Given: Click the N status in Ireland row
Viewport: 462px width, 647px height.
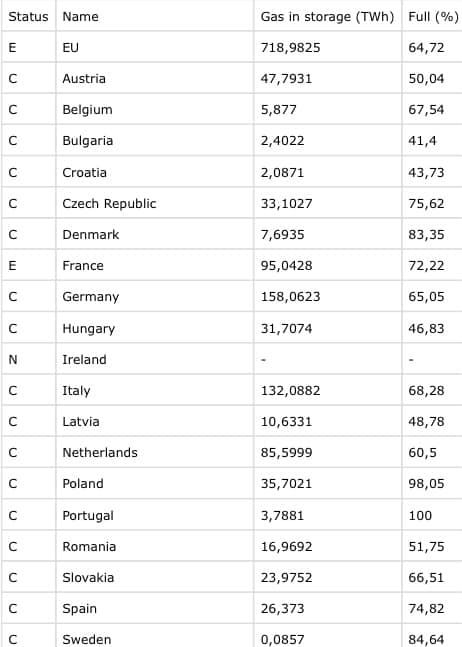Looking at the screenshot, I should (x=13, y=359).
